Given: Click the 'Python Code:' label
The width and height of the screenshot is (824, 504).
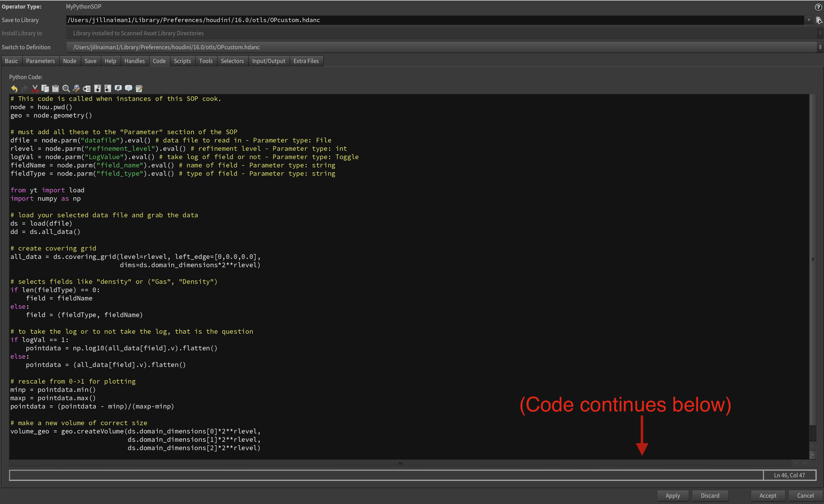Looking at the screenshot, I should click(26, 77).
